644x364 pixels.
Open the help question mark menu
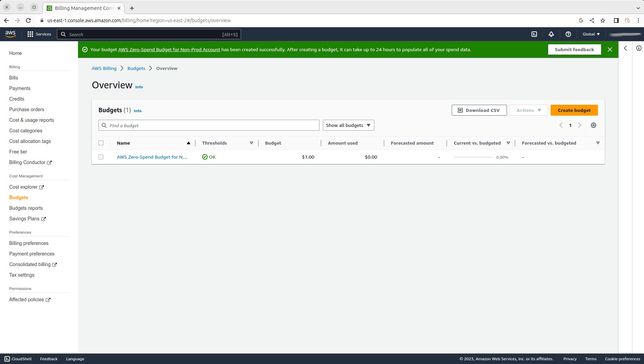568,34
